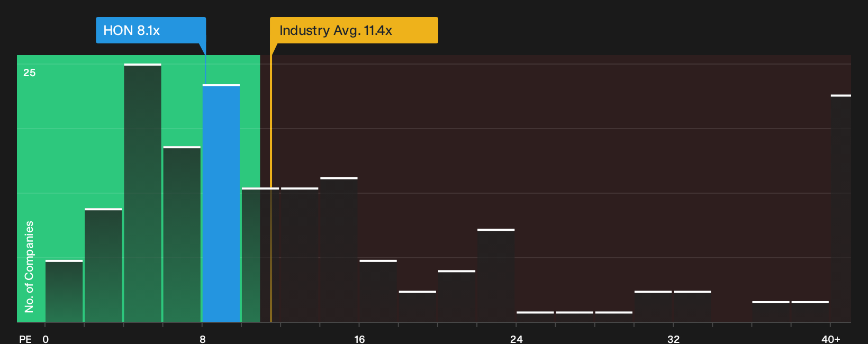Click the bar starting at PE 32

pyautogui.click(x=692, y=306)
